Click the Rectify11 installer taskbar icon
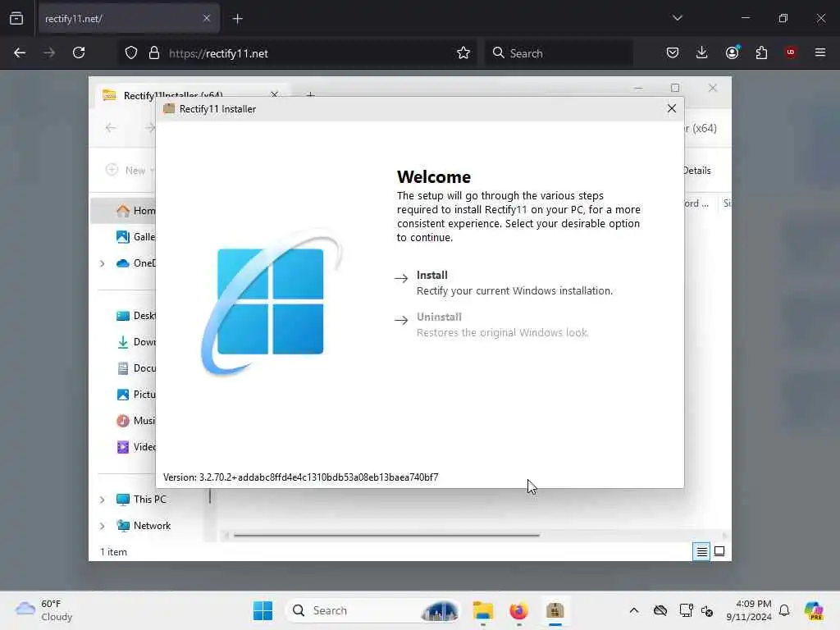This screenshot has width=840, height=630. click(555, 610)
